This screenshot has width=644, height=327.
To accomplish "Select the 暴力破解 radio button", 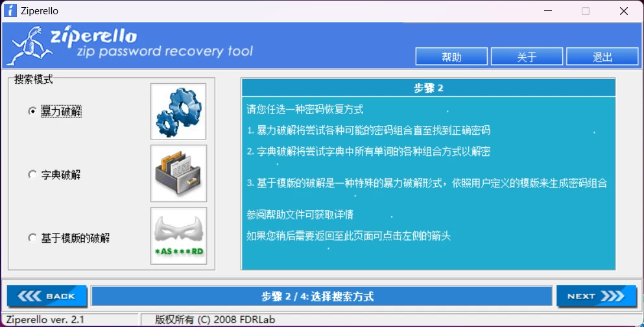I will [x=32, y=112].
